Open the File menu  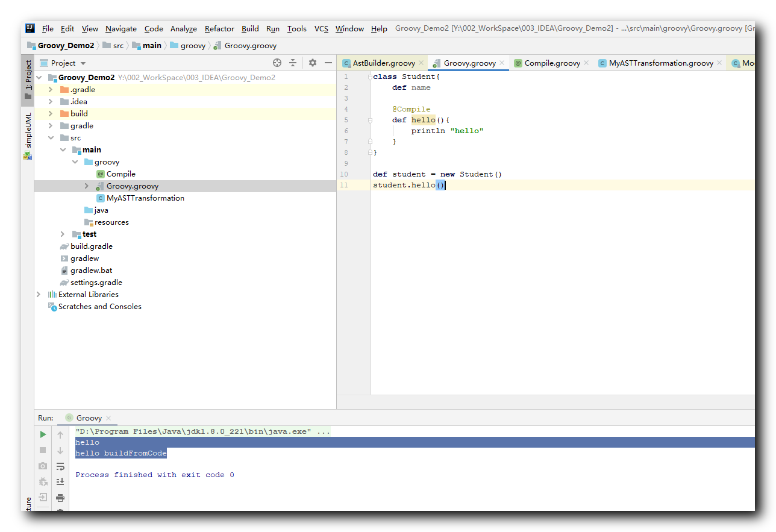pyautogui.click(x=48, y=28)
